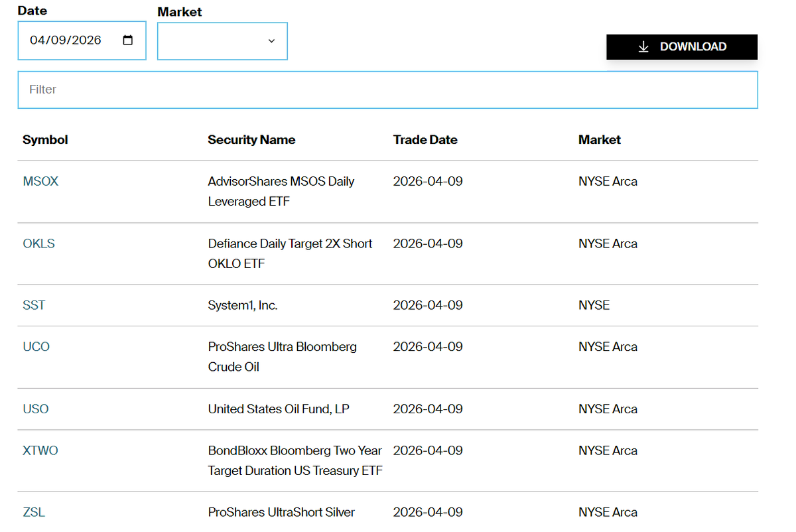This screenshot has height=532, width=796.
Task: Open the MSOX symbol link
Action: [40, 181]
